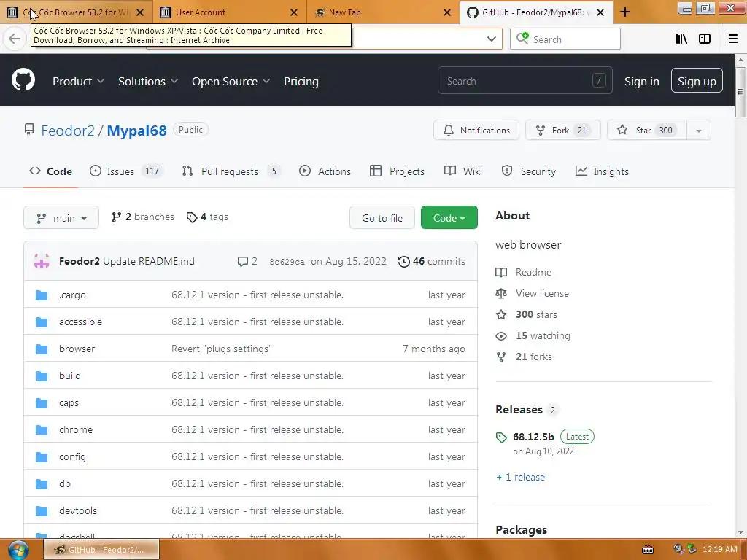
Task: Click the GitHub octocat logo
Action: [x=23, y=80]
